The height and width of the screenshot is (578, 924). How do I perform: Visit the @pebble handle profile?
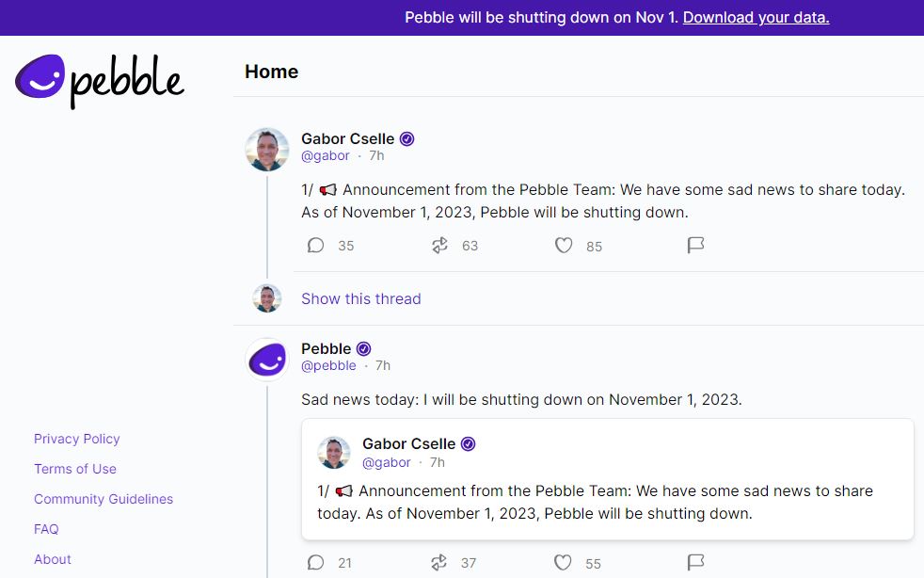[x=328, y=365]
